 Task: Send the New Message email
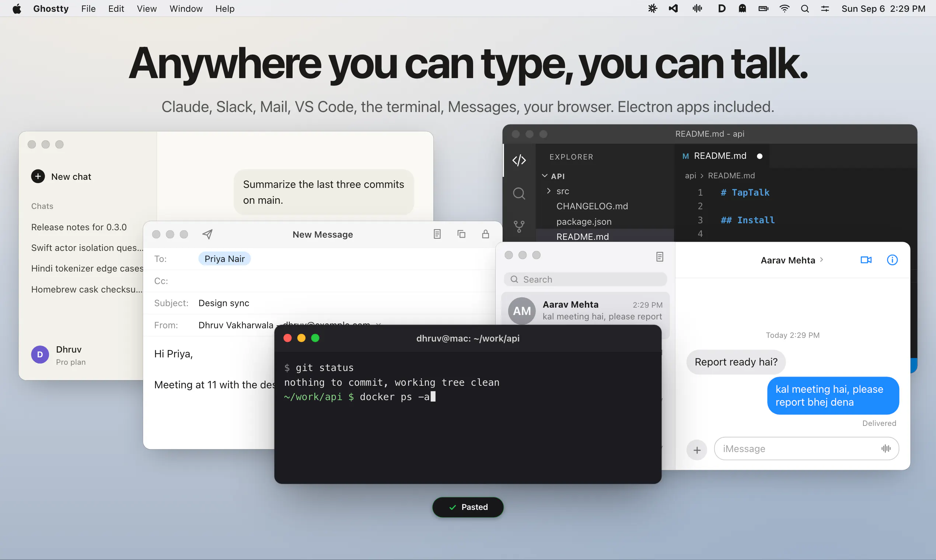click(207, 234)
